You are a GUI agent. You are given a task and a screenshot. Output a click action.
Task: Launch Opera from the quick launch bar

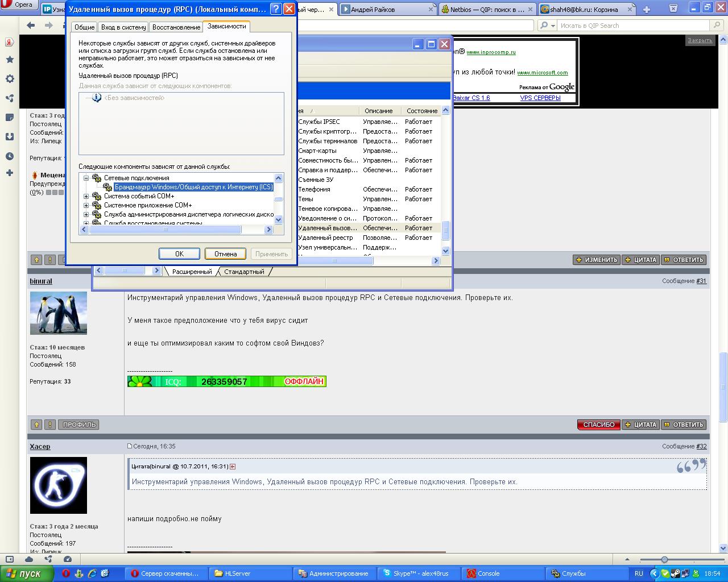(x=66, y=573)
